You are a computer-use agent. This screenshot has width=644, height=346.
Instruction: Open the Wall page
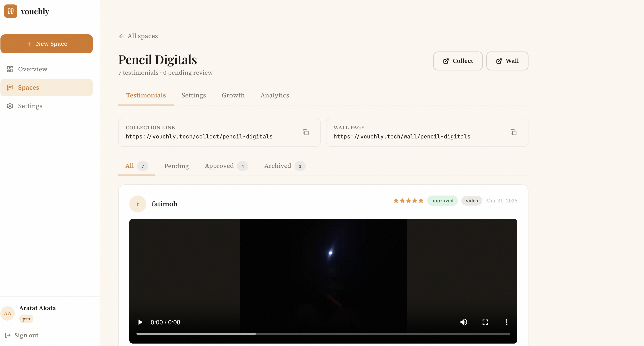(x=507, y=61)
